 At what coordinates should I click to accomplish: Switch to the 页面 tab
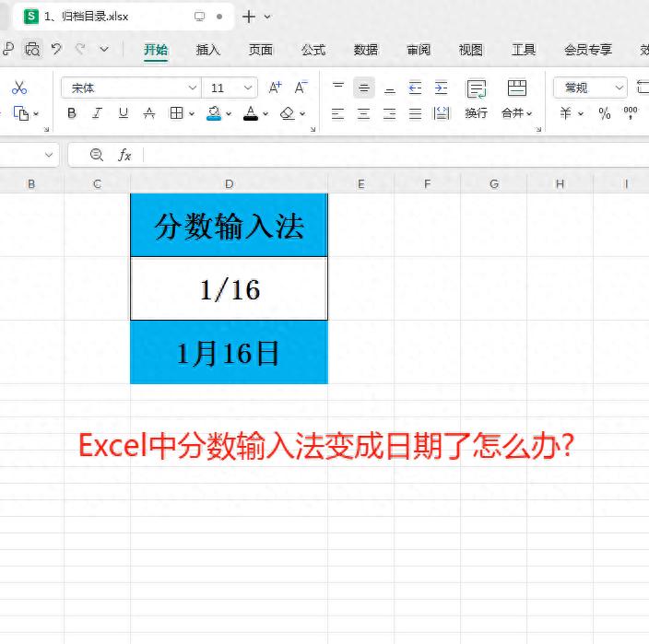click(x=260, y=50)
